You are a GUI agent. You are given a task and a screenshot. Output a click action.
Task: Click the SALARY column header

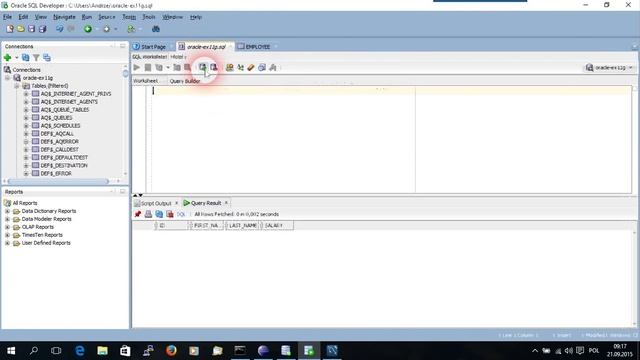coord(277,225)
